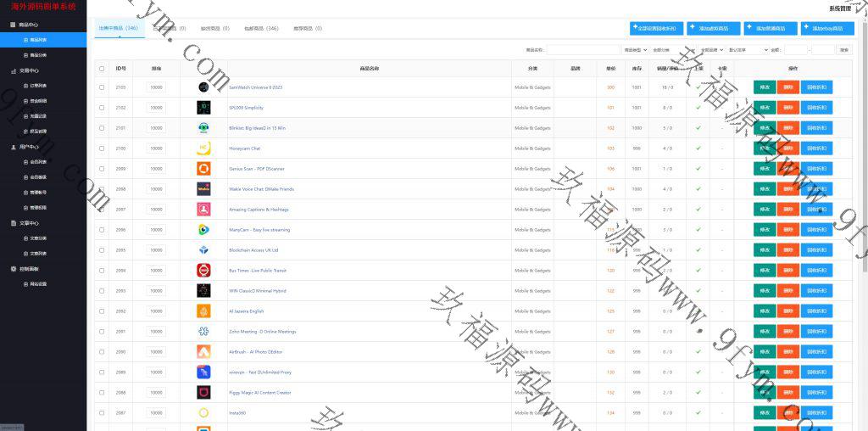The height and width of the screenshot is (431, 868).
Task: Click the Honeycam Chat product icon
Action: click(203, 148)
